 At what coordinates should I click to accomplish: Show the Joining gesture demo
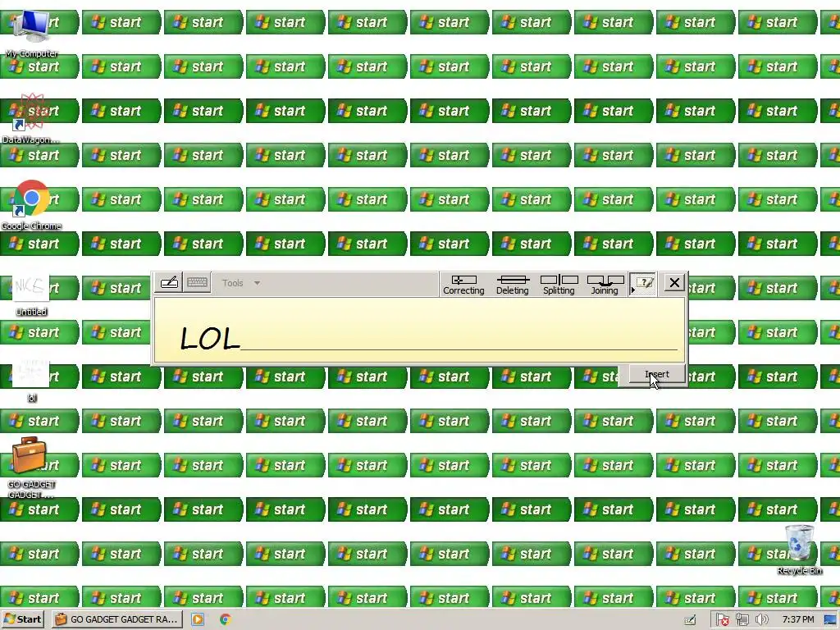pyautogui.click(x=605, y=285)
